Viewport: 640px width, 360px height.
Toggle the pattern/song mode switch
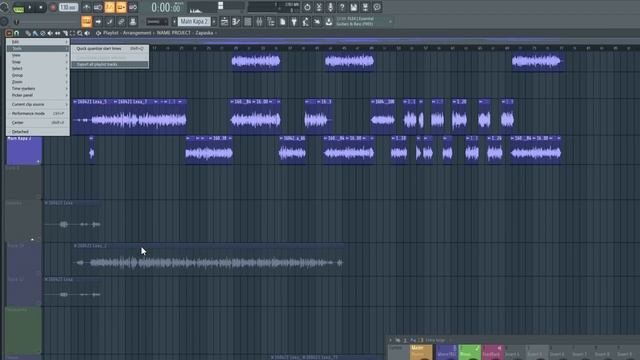[18, 7]
